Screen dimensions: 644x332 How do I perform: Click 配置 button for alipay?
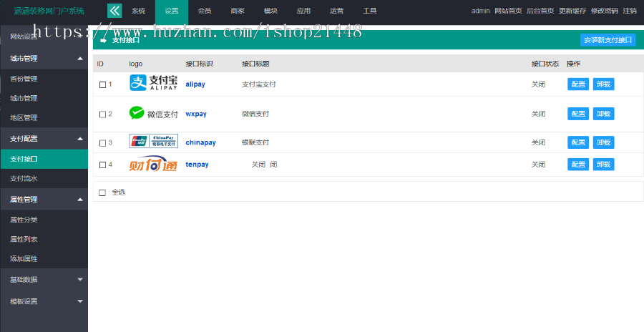(x=578, y=84)
